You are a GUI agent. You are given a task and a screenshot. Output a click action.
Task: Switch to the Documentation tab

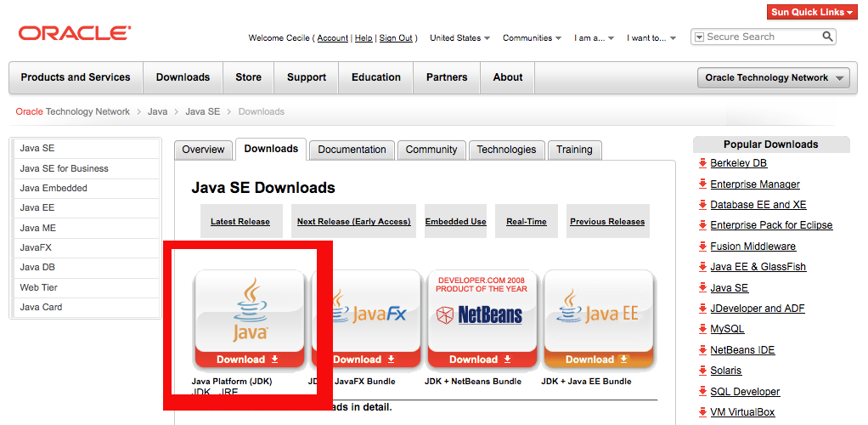tap(352, 150)
